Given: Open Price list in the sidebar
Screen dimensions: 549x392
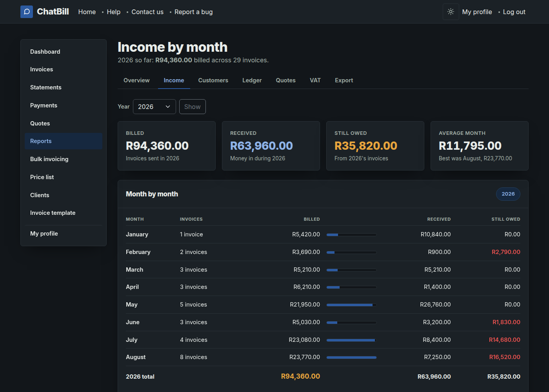Looking at the screenshot, I should click(x=64, y=177).
